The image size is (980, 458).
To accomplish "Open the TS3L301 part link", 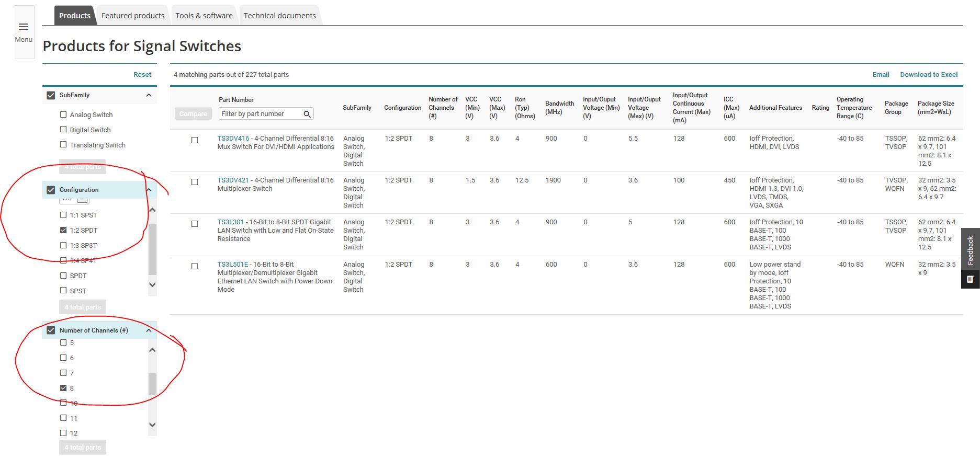I will point(231,222).
